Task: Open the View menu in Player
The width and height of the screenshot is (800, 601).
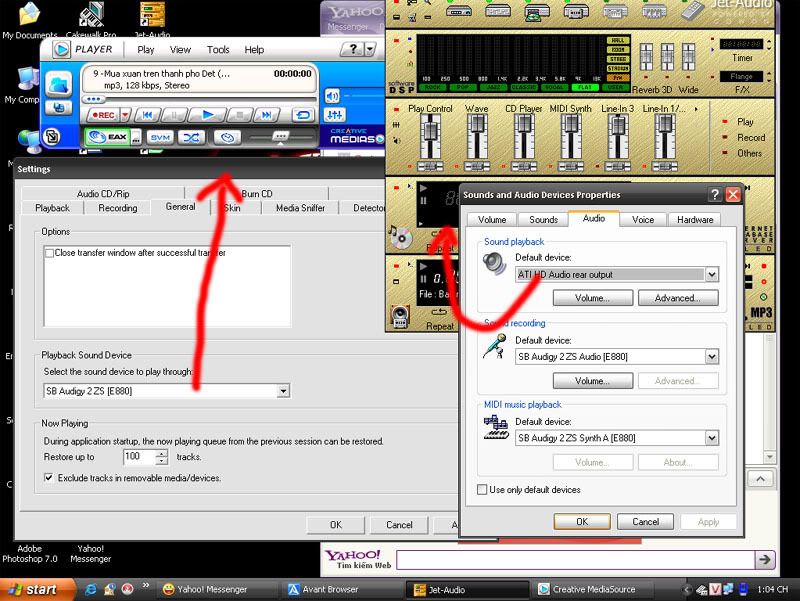Action: [x=180, y=49]
